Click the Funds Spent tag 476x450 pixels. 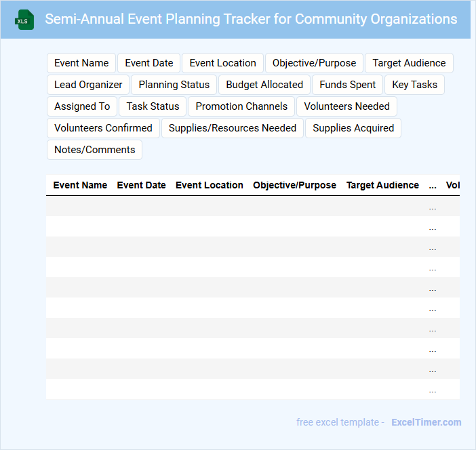(x=348, y=85)
